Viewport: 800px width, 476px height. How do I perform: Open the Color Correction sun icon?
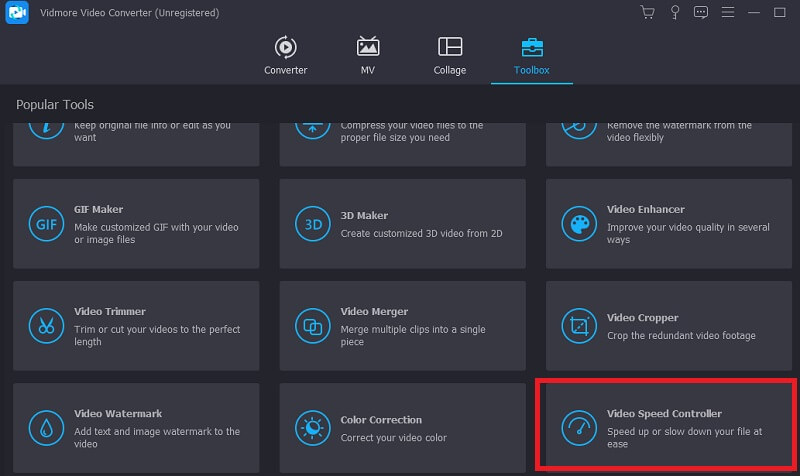coord(312,426)
